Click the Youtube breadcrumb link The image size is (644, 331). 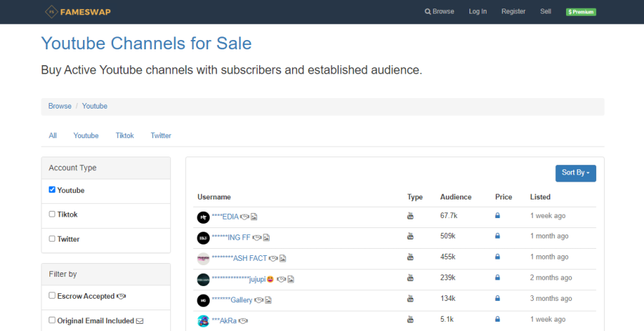[94, 106]
